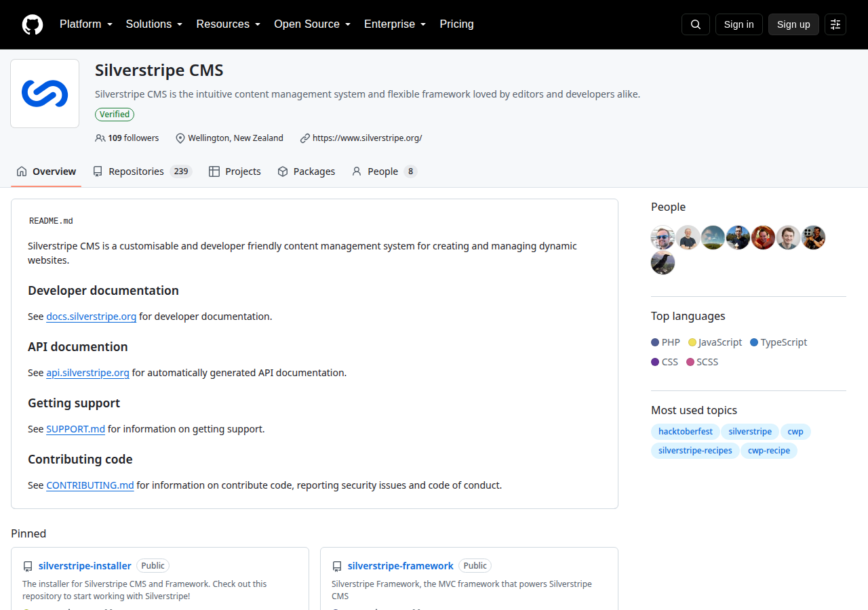
Task: Expand the Resources menu
Action: [229, 24]
